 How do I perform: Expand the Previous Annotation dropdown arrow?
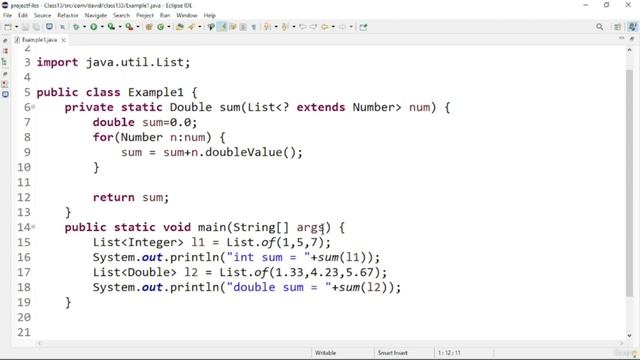[293, 27]
